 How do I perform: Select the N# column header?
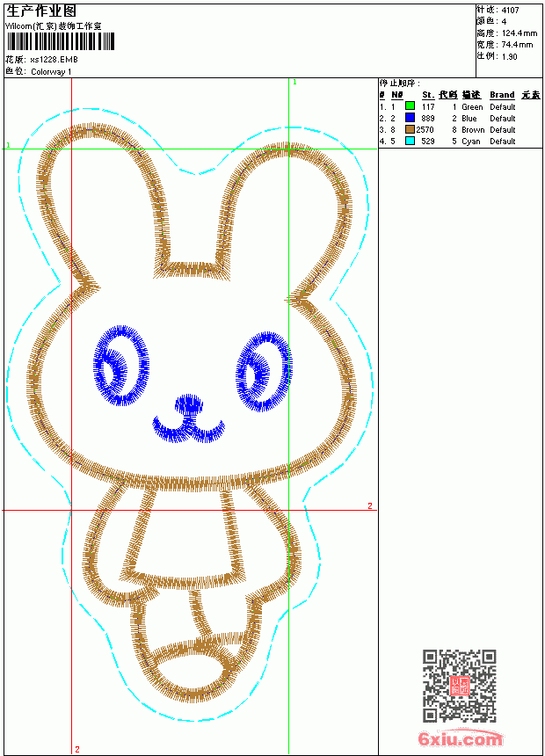(397, 95)
